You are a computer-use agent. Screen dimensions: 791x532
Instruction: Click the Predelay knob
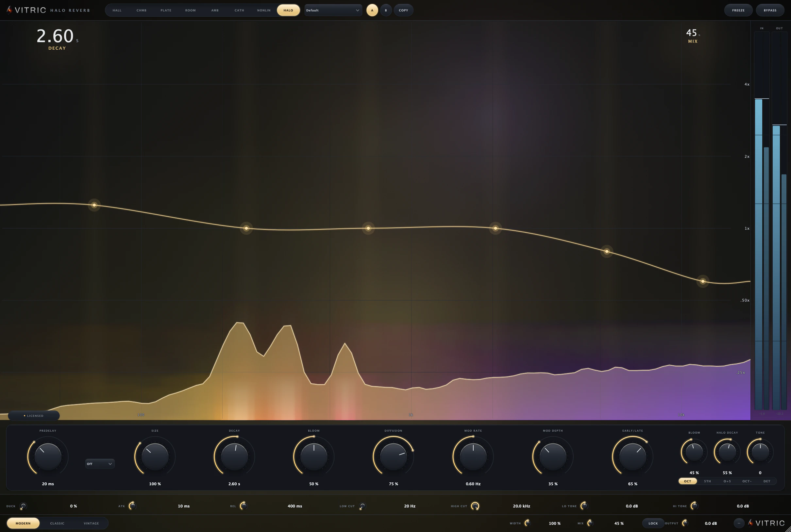tap(48, 456)
